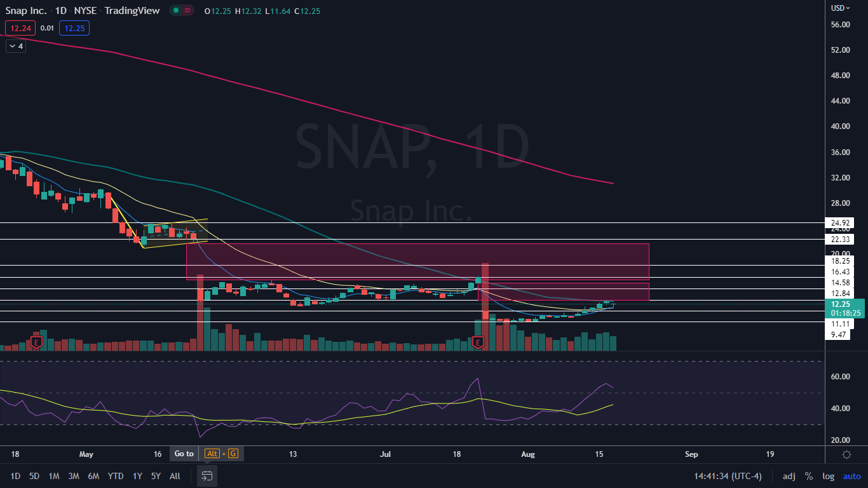Click the 22.33 price level label
This screenshot has height=488, width=868.
(x=841, y=240)
